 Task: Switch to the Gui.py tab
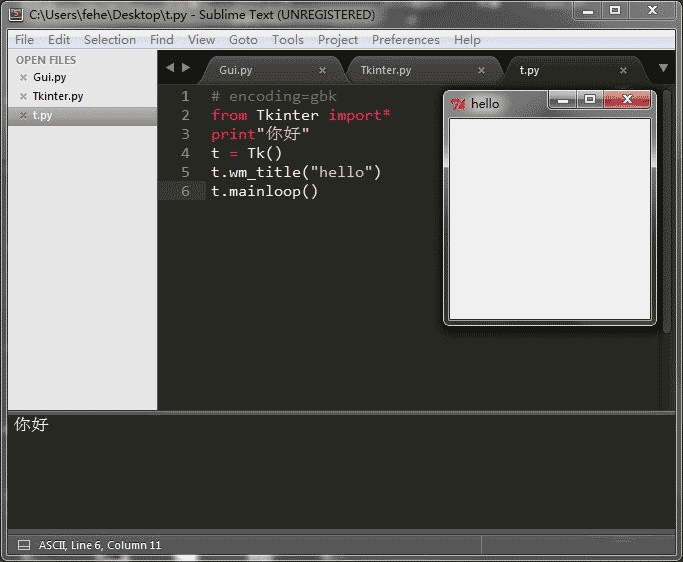pyautogui.click(x=272, y=70)
